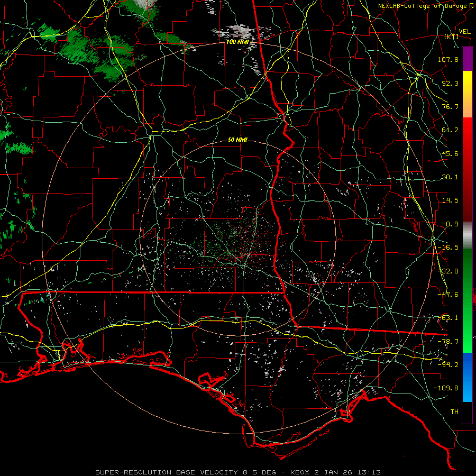476x476 pixels.
Task: Click the Super-Resolution Base Velocity caption
Action: tap(237, 472)
